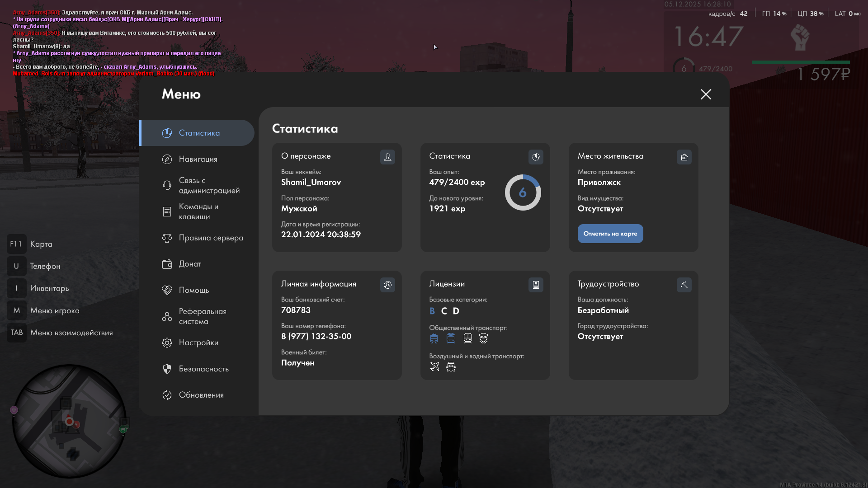Image resolution: width=868 pixels, height=488 pixels.
Task: Click the user icon in Личная информация card
Action: [x=387, y=285]
